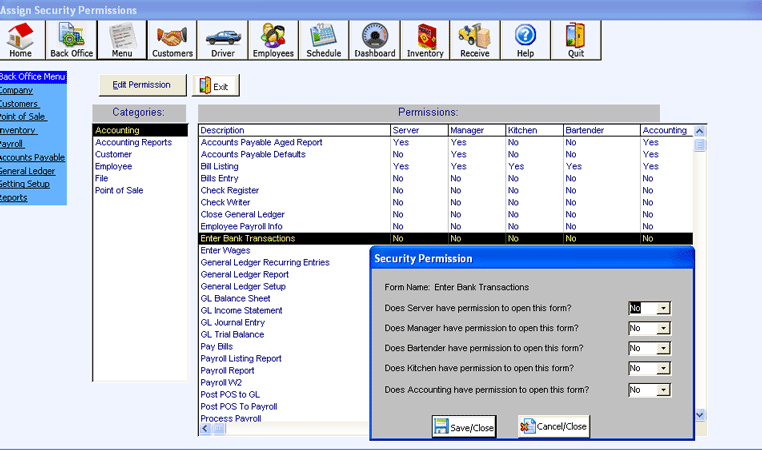The image size is (762, 450).
Task: Open the Back Office toolbar icon
Action: tap(71, 40)
